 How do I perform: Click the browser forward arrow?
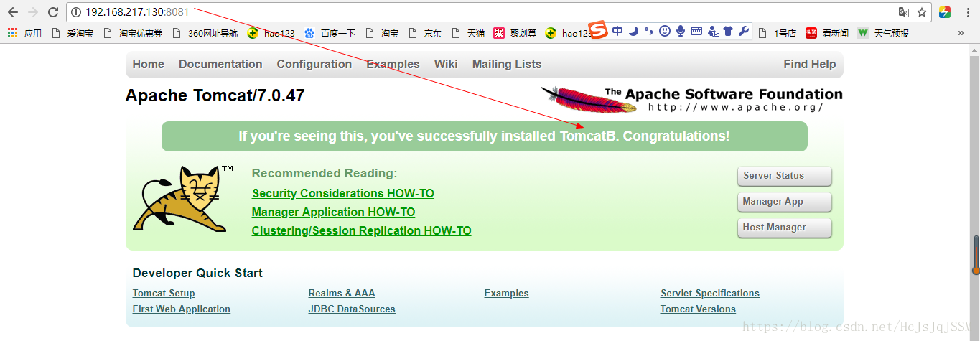tap(33, 12)
